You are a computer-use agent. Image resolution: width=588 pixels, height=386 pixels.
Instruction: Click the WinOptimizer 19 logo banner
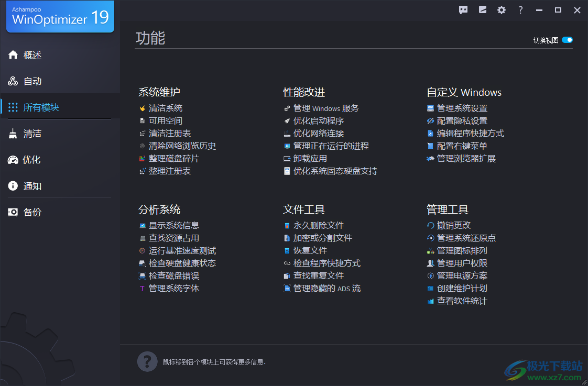pos(60,17)
